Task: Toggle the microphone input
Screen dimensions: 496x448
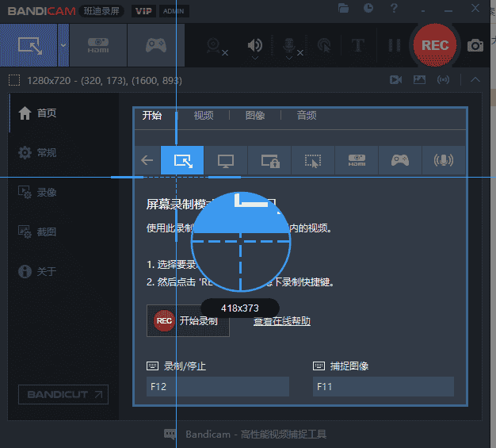Action: click(290, 45)
